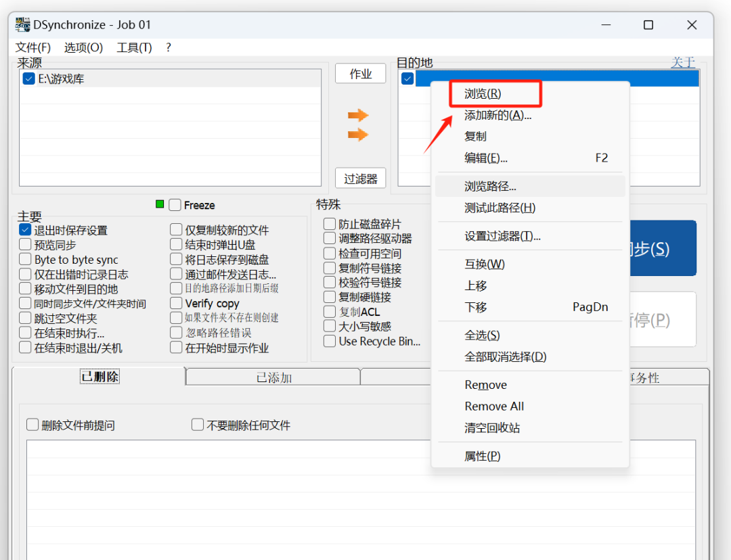
Task: Enable 调整路径驱动器
Action: [330, 239]
